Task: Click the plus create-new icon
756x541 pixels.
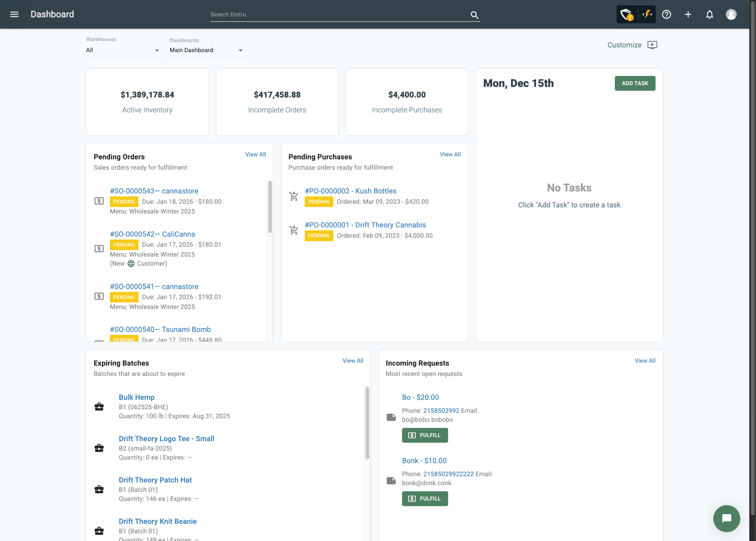Action: click(688, 14)
